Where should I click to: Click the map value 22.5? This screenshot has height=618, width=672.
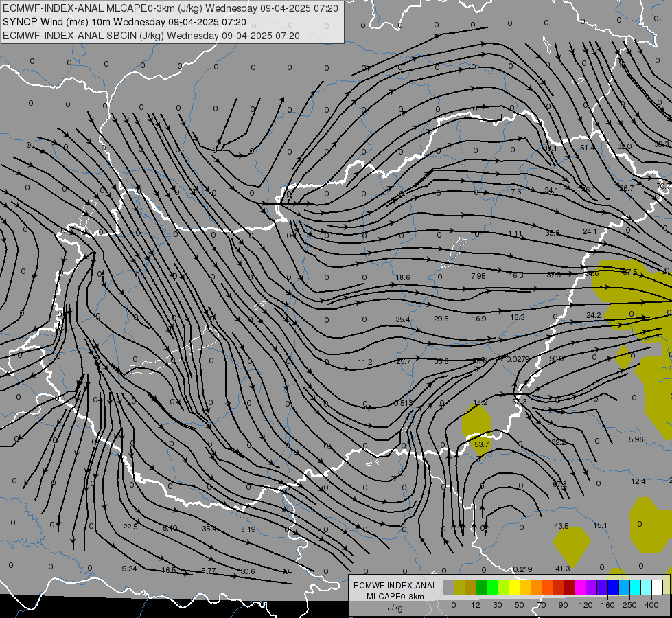(x=130, y=527)
